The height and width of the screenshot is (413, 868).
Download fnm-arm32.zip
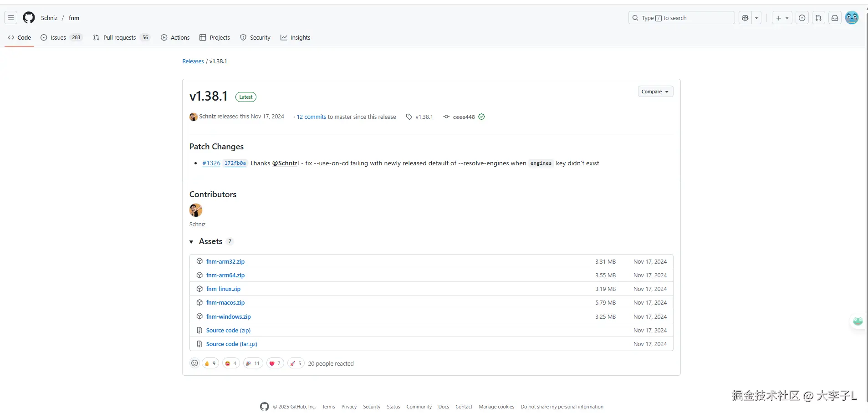click(x=225, y=262)
